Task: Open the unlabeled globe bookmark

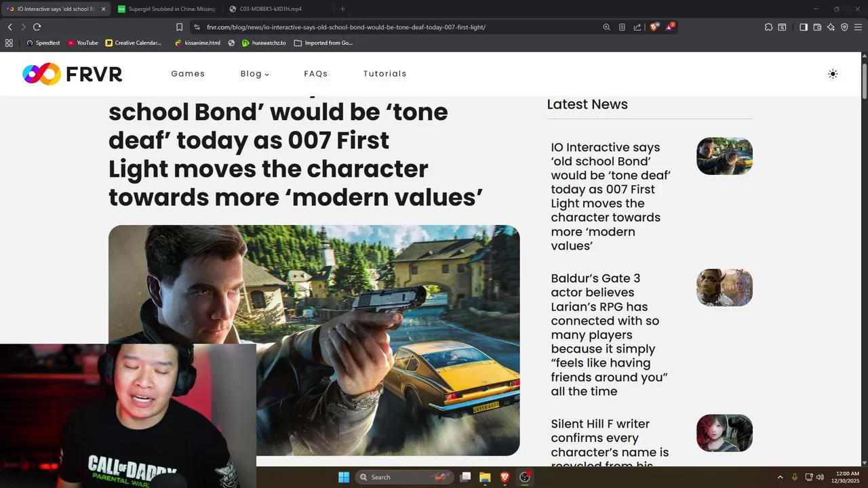Action: [231, 43]
